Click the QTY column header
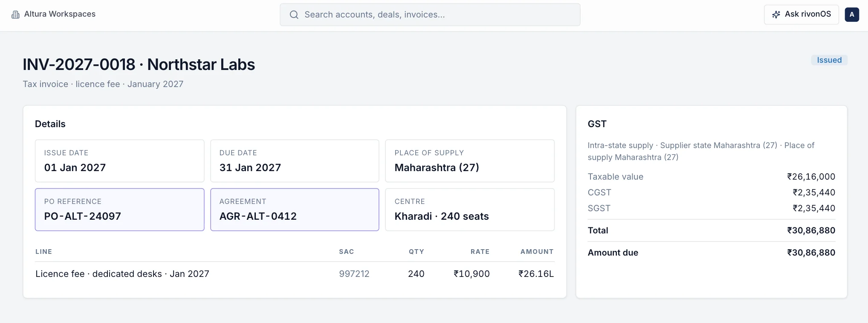Screen dimensions: 868x323 (417, 252)
